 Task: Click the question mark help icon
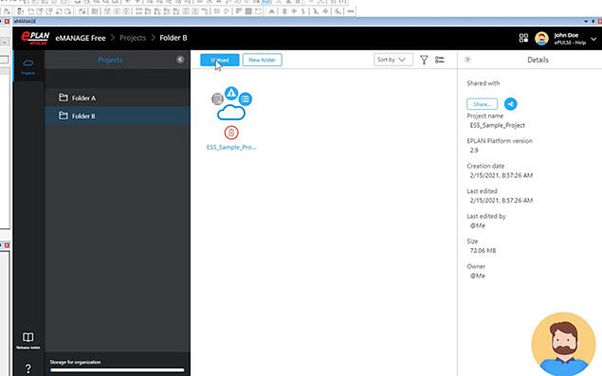pyautogui.click(x=28, y=369)
